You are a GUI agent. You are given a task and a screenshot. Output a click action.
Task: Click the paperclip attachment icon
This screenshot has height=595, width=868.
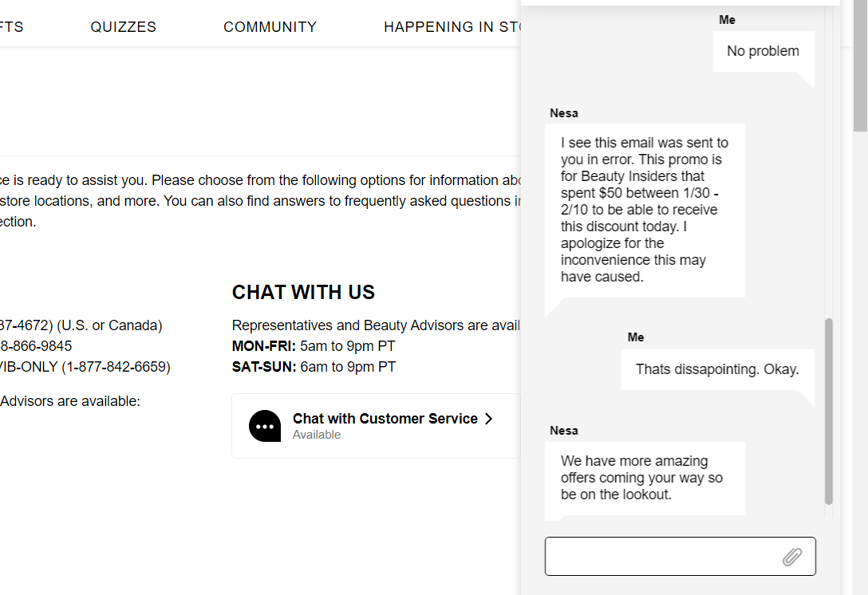click(x=791, y=557)
